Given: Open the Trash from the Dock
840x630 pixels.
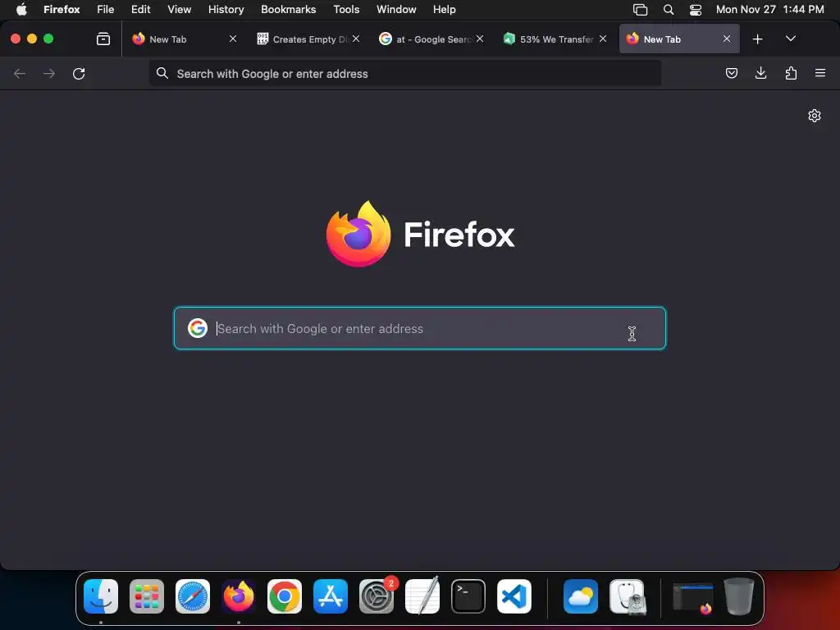Looking at the screenshot, I should pos(739,596).
